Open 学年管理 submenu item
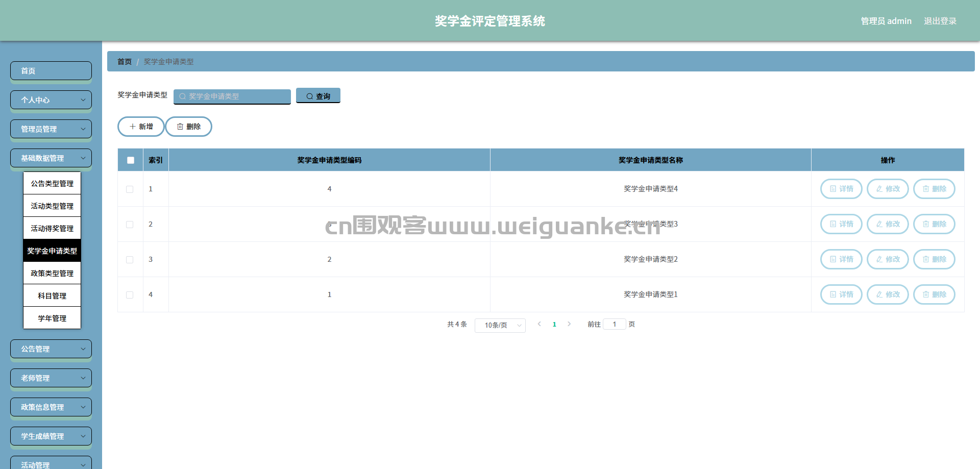The height and width of the screenshot is (469, 980). tap(52, 318)
